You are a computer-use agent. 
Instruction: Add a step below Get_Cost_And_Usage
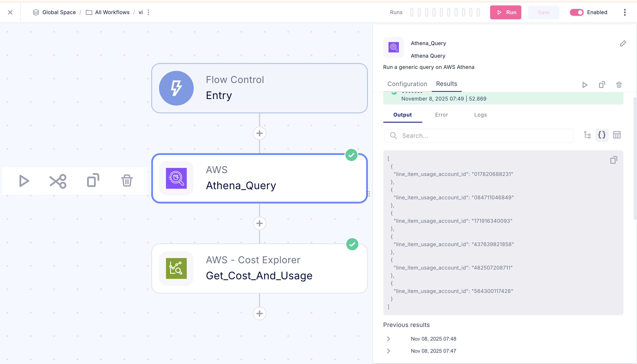259,313
